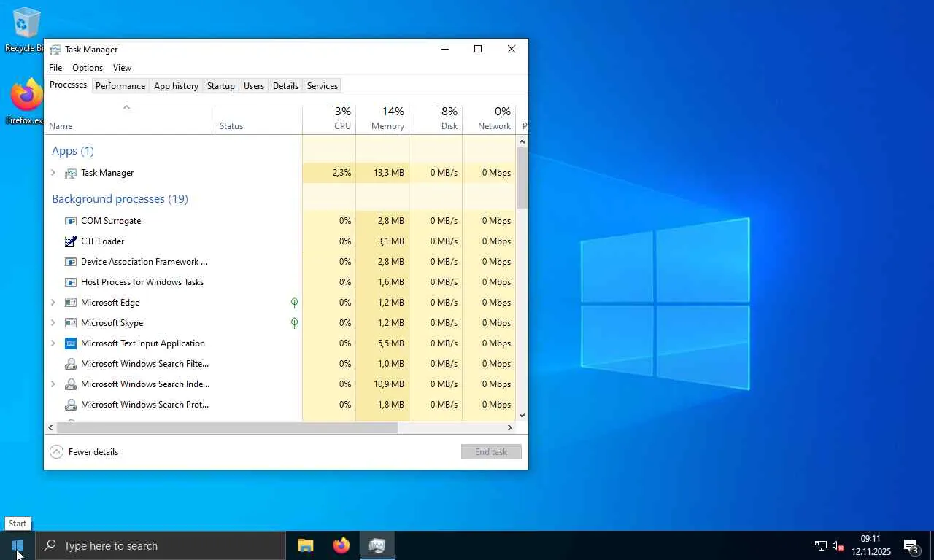
Task: Click the Device Association Framework process icon
Action: tap(71, 262)
